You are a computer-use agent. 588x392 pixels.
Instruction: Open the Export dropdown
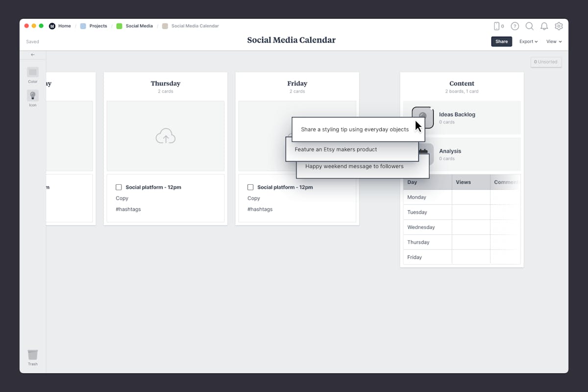coord(528,42)
